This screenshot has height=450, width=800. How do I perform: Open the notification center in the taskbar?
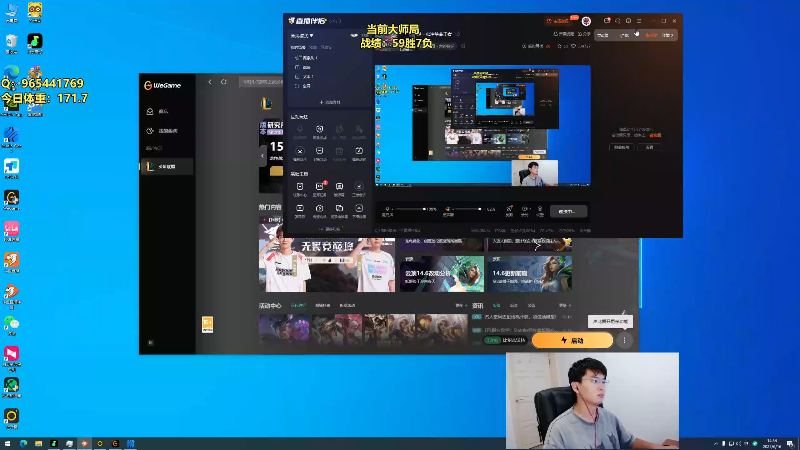(x=790, y=444)
